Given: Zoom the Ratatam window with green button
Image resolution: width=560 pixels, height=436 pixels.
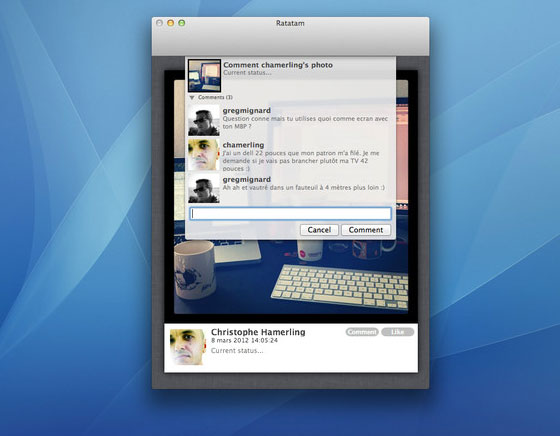Looking at the screenshot, I should coord(181,23).
